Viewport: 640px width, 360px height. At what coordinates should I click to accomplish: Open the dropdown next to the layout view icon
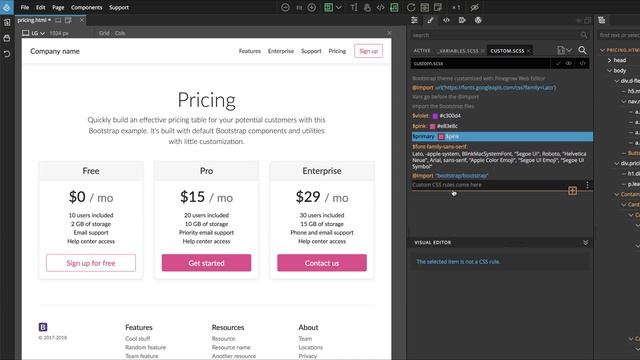[x=338, y=7]
